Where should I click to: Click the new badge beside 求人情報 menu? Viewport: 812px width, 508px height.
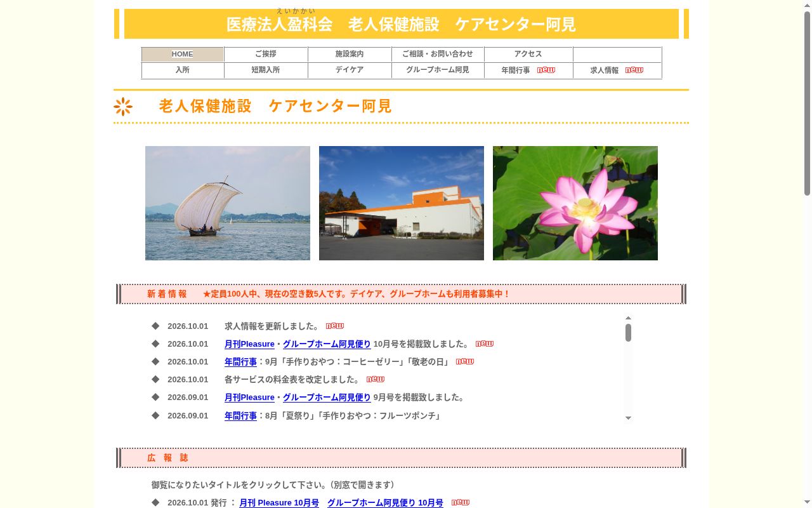(x=634, y=70)
